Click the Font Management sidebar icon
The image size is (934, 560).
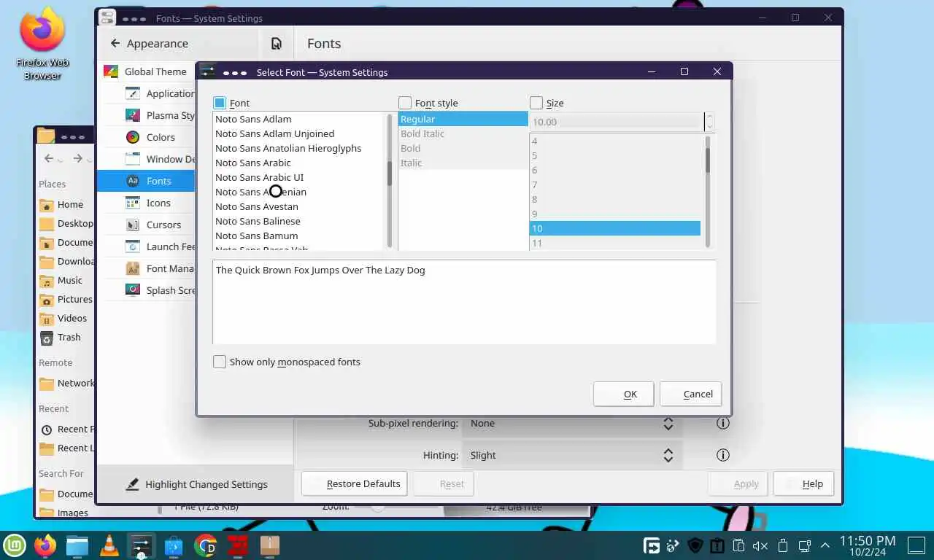tap(132, 268)
